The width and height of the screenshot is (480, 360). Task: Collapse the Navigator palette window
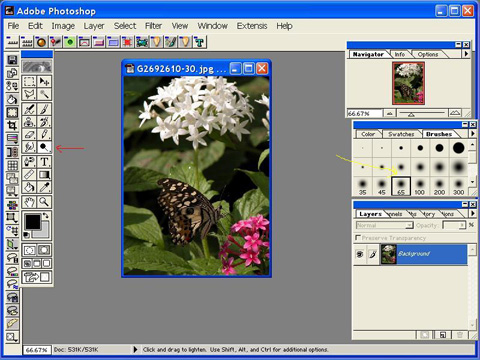pyautogui.click(x=458, y=44)
